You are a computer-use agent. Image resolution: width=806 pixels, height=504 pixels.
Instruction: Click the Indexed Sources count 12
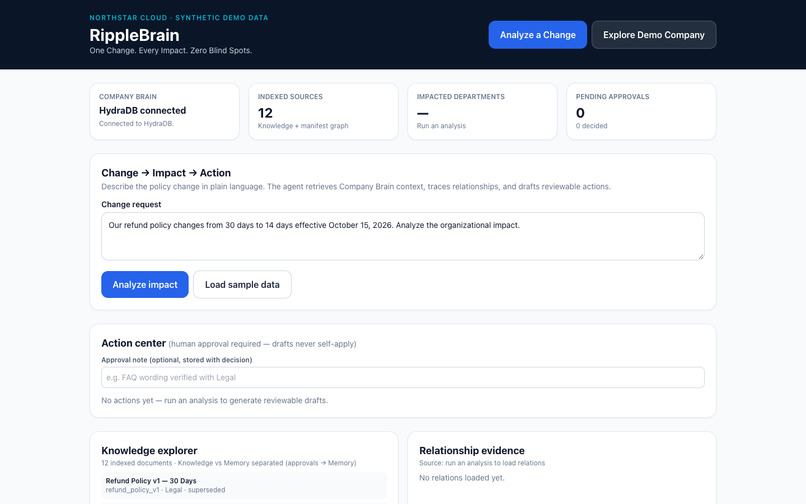(265, 113)
